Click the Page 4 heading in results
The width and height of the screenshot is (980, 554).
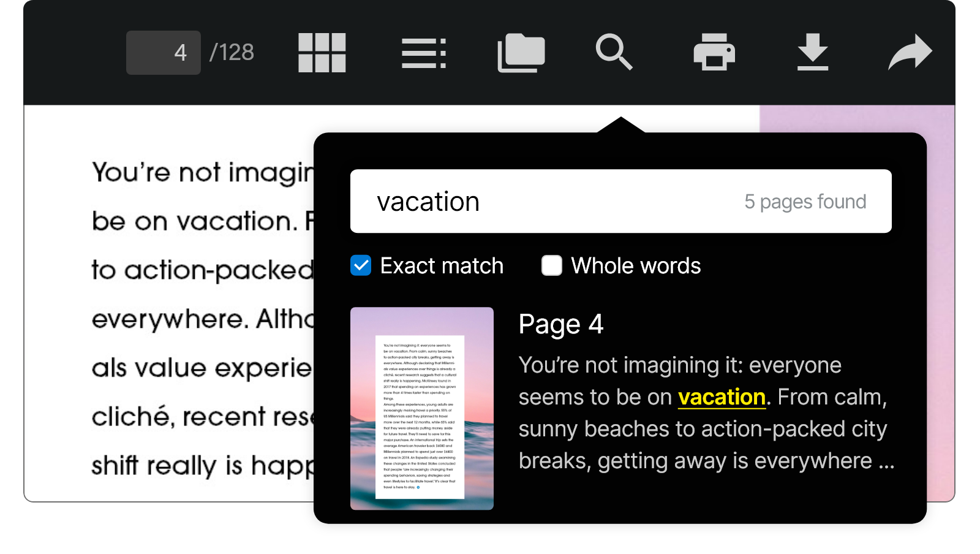point(561,324)
